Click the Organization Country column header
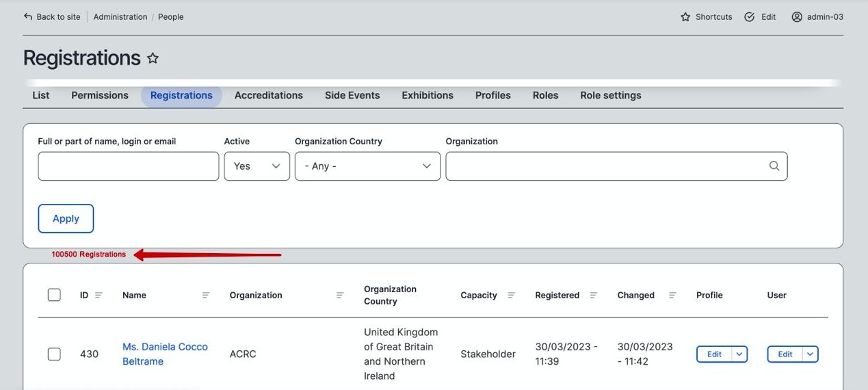The image size is (868, 390). coord(390,295)
